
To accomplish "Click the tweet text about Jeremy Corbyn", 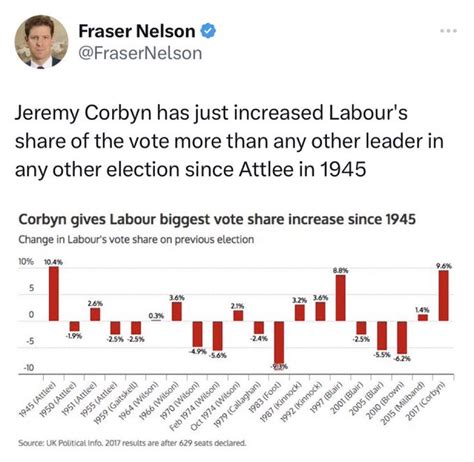I will click(229, 141).
